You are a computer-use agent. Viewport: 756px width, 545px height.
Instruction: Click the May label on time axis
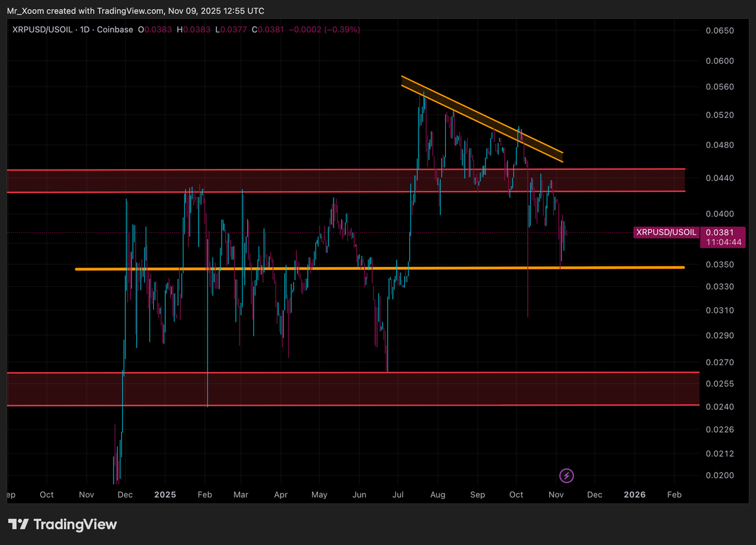pyautogui.click(x=319, y=495)
